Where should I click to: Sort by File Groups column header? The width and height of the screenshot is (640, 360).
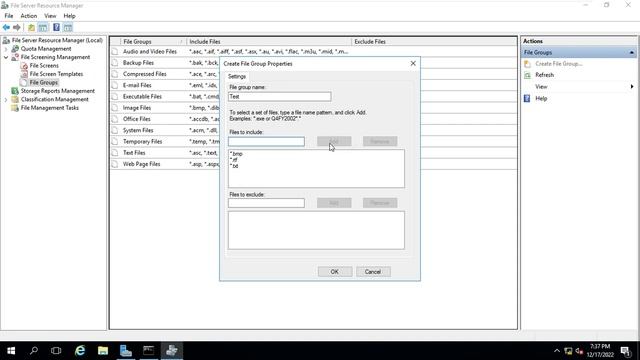[x=153, y=42]
